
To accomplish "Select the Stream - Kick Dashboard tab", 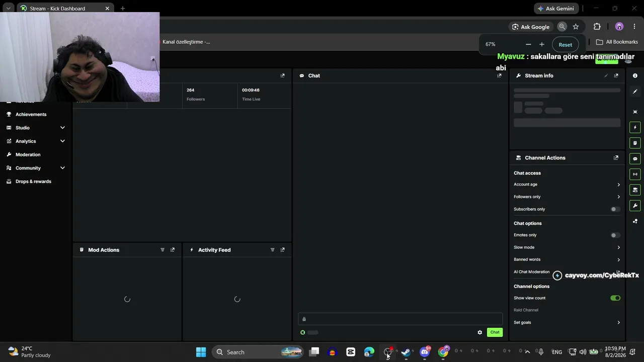I will click(65, 9).
